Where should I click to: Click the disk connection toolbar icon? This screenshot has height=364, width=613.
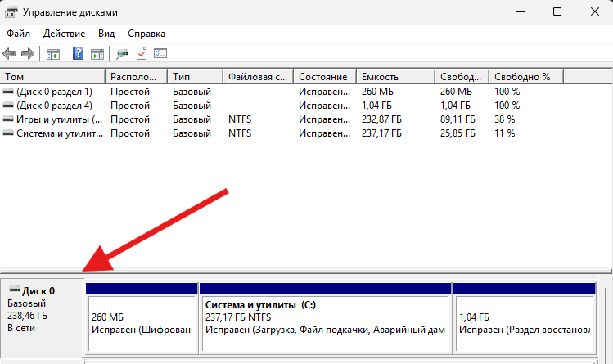[x=123, y=54]
